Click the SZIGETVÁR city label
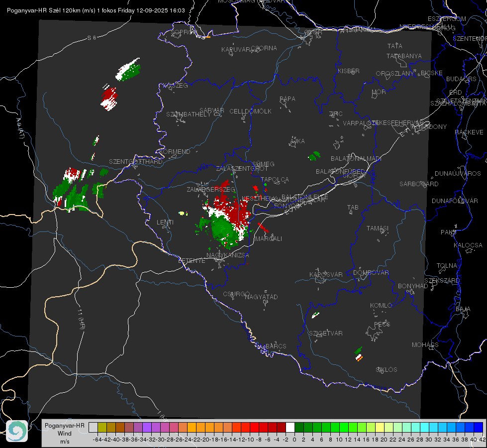This screenshot has width=487, height=448. (x=326, y=334)
